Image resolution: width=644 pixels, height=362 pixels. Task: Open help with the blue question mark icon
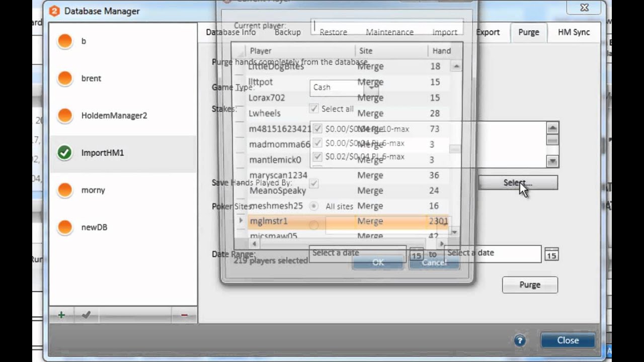[x=520, y=340]
